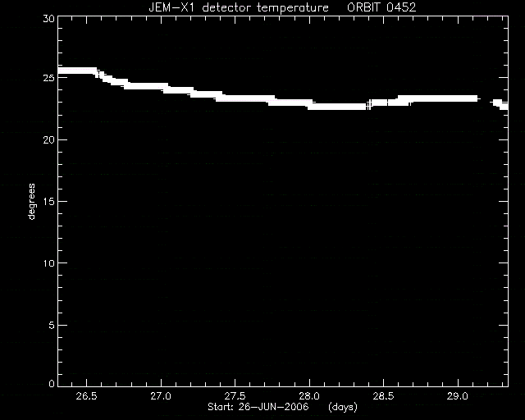Click the Start: 26-JUN-2006 axis label
This screenshot has height=420, width=525.
(x=258, y=407)
